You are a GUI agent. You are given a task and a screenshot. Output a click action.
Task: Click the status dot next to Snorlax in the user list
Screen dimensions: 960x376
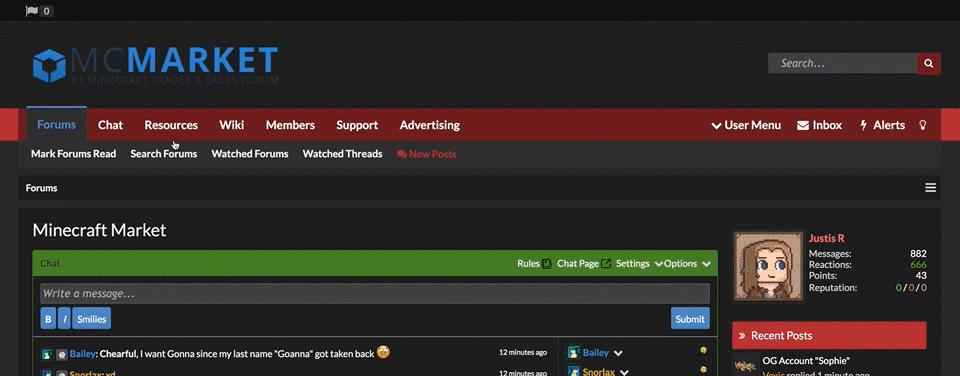(x=703, y=369)
